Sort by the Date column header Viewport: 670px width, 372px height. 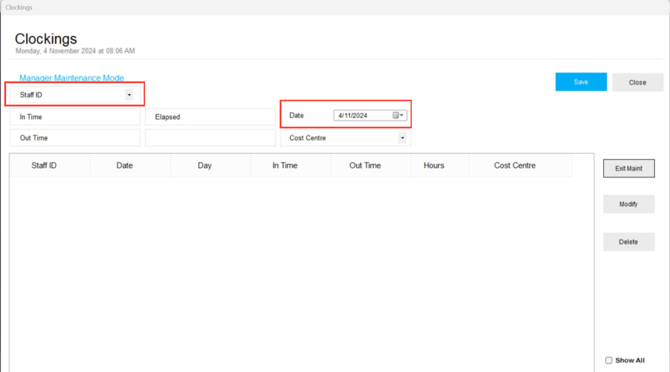[130, 165]
